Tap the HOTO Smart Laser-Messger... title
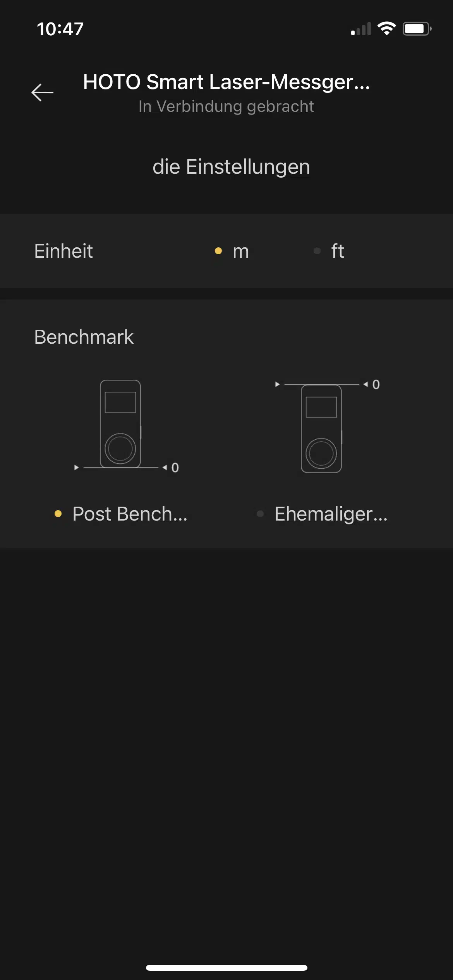The image size is (453, 980). [226, 82]
